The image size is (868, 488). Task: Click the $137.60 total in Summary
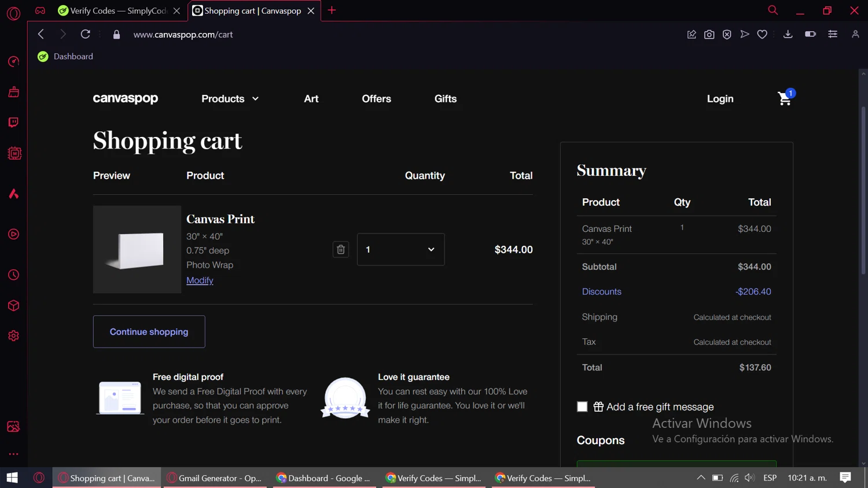pos(755,367)
